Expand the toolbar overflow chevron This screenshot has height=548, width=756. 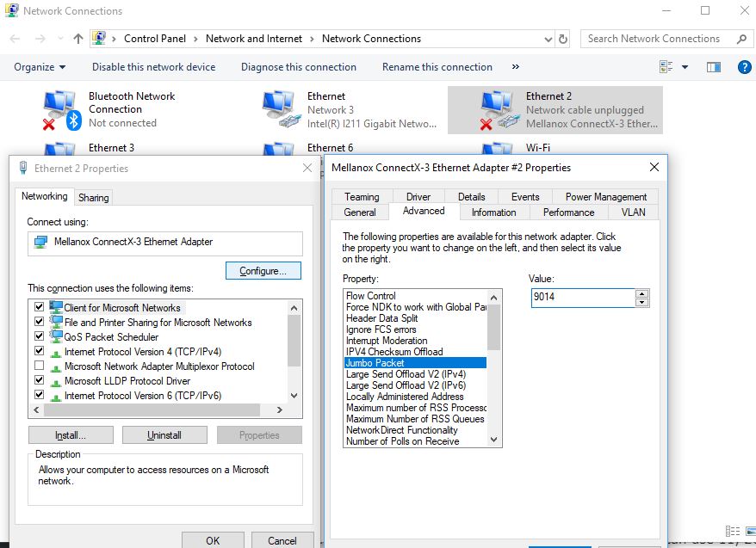coord(516,67)
